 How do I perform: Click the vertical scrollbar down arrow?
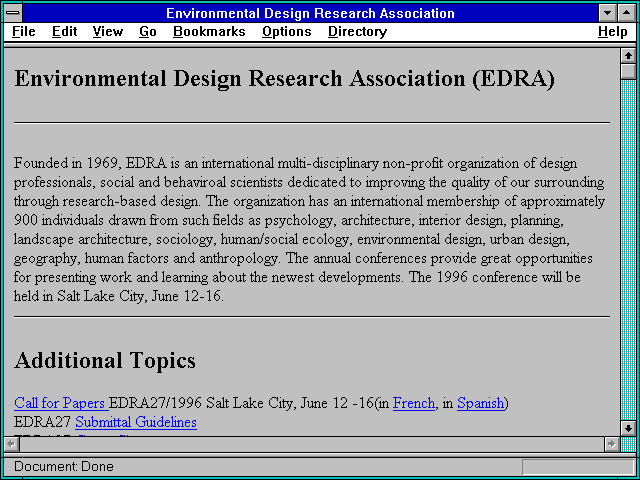coord(628,428)
